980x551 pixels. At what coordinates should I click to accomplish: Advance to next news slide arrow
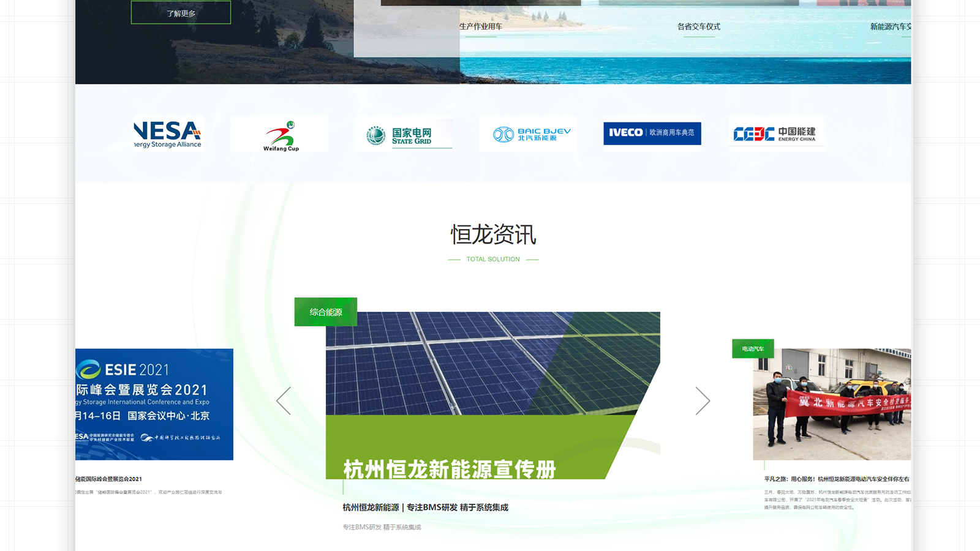[703, 401]
